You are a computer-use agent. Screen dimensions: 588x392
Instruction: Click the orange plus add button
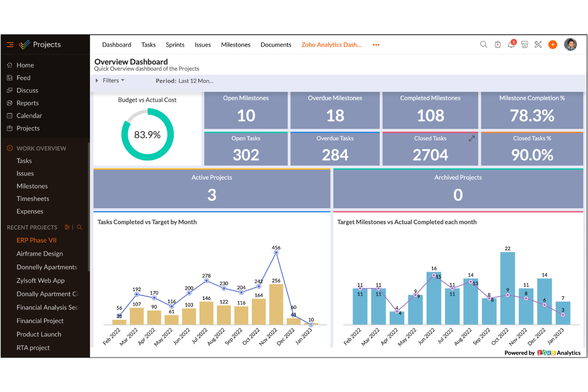click(553, 45)
